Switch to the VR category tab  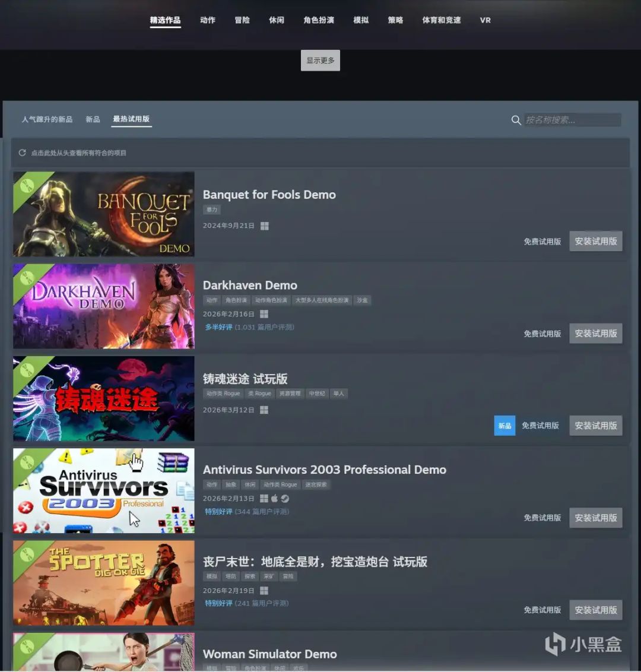(485, 20)
